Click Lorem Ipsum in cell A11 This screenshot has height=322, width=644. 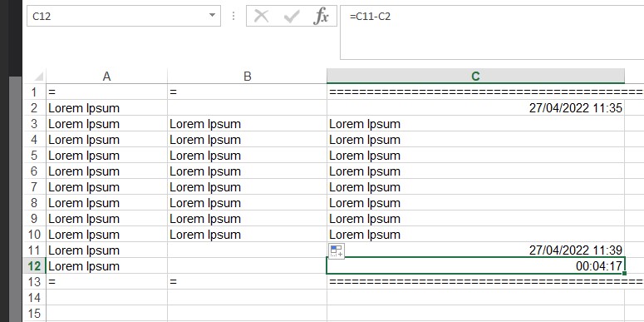tap(84, 250)
